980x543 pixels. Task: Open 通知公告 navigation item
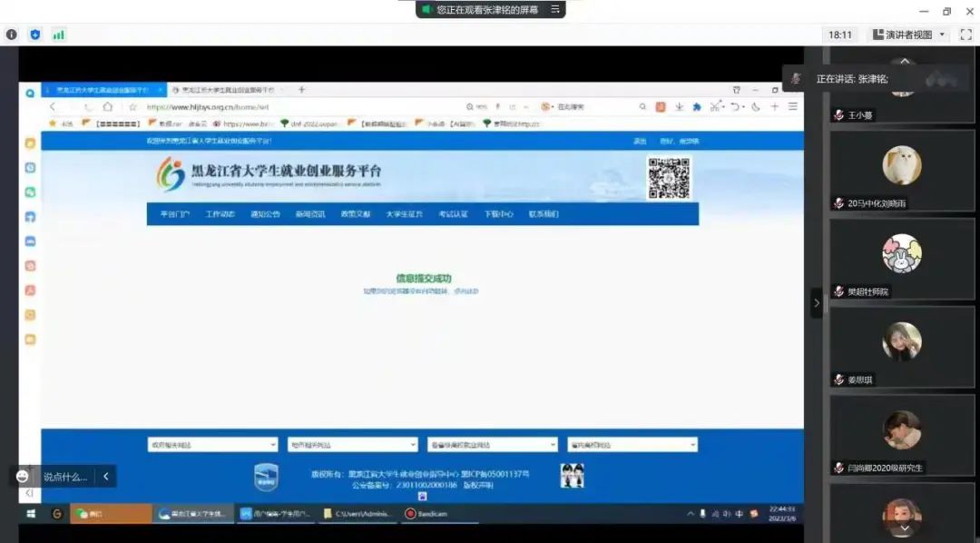point(265,214)
